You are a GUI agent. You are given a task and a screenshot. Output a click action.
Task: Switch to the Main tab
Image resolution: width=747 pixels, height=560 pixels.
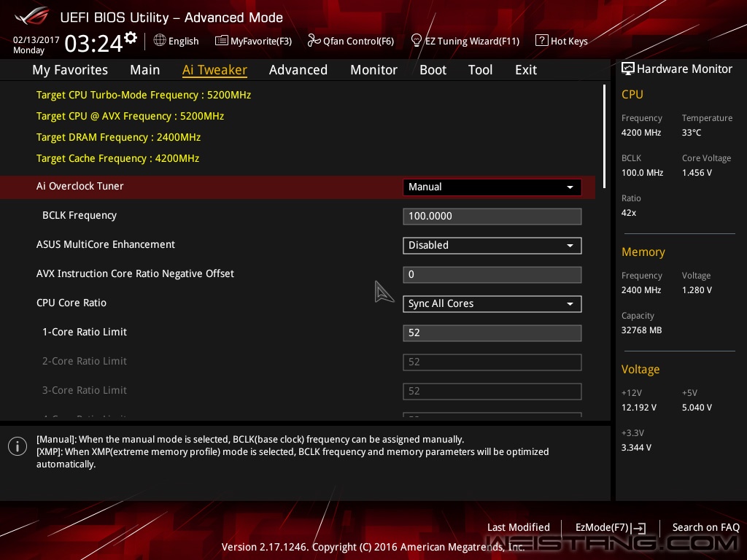click(145, 70)
